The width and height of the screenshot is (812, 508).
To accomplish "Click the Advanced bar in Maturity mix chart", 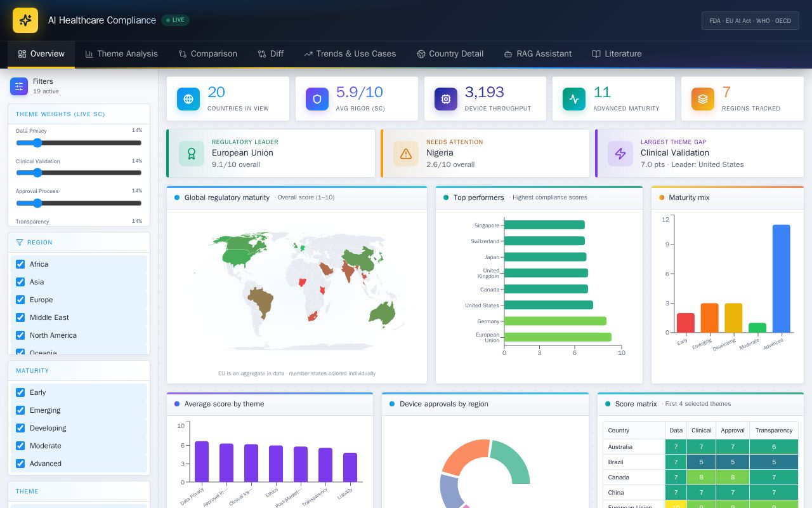I will 782,279.
